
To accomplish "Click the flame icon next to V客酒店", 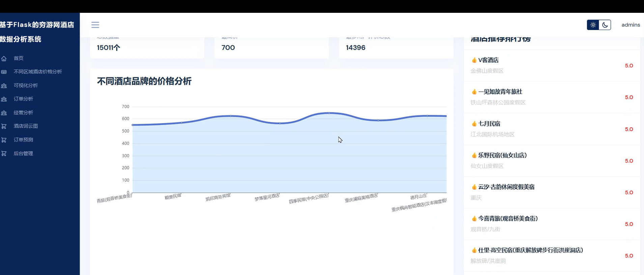I will click(474, 60).
